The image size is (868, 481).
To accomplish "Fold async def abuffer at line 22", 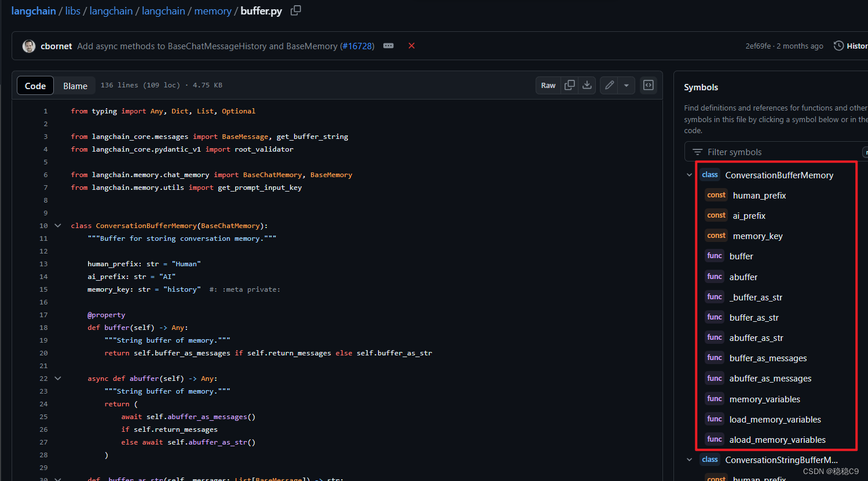I will coord(58,379).
